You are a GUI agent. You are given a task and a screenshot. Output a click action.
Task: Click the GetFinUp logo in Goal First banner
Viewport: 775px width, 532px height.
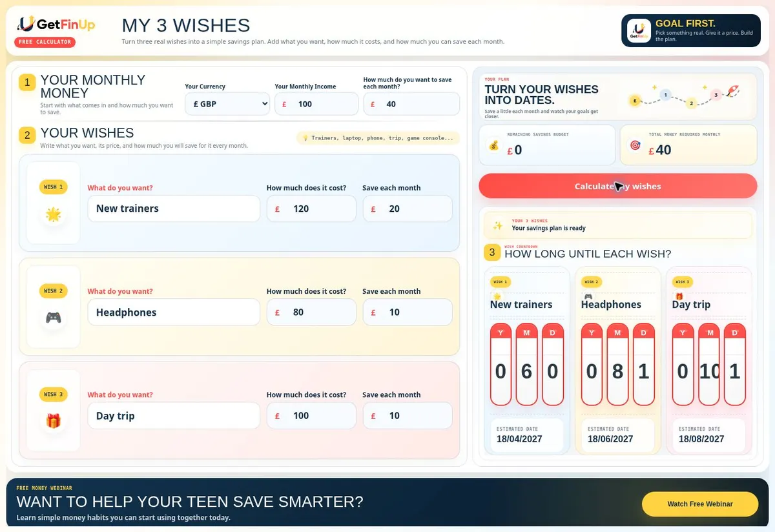point(639,30)
